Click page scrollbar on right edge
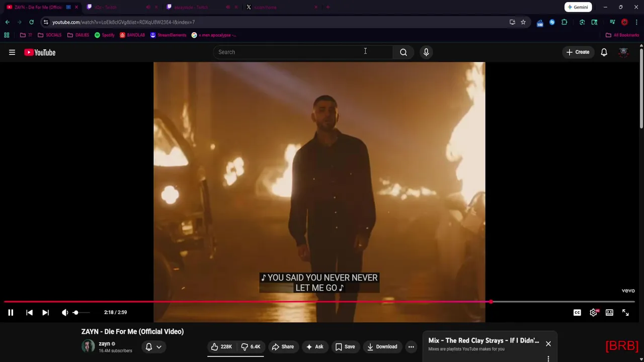The height and width of the screenshot is (362, 644). (x=641, y=88)
